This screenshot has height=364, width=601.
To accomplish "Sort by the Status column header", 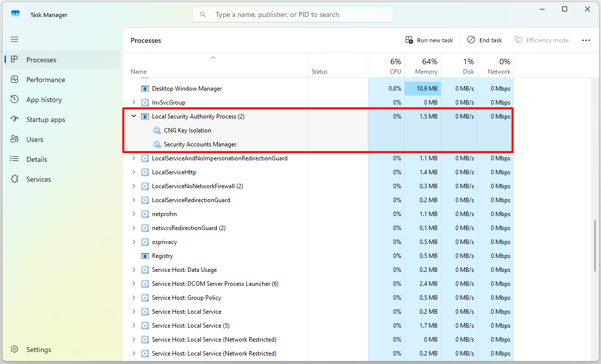I will 338,65.
